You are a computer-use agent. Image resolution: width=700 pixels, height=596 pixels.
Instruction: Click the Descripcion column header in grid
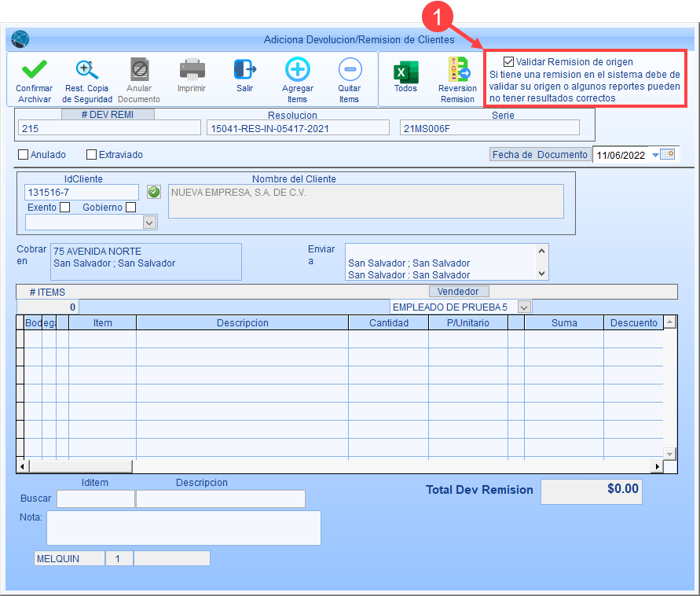coord(243,322)
